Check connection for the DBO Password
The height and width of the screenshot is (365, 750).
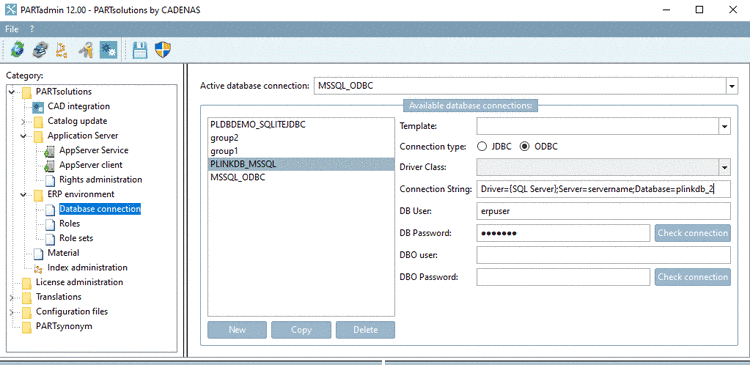[693, 277]
